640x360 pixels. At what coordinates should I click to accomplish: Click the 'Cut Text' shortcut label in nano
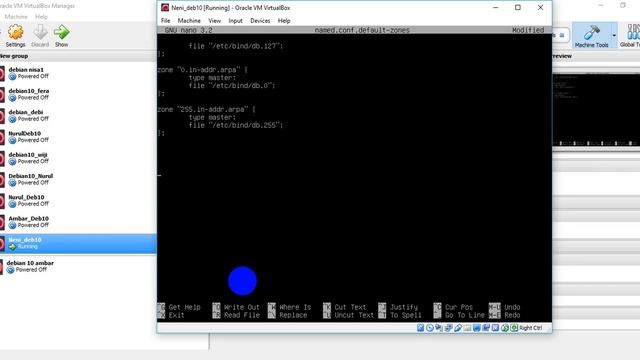pyautogui.click(x=350, y=307)
